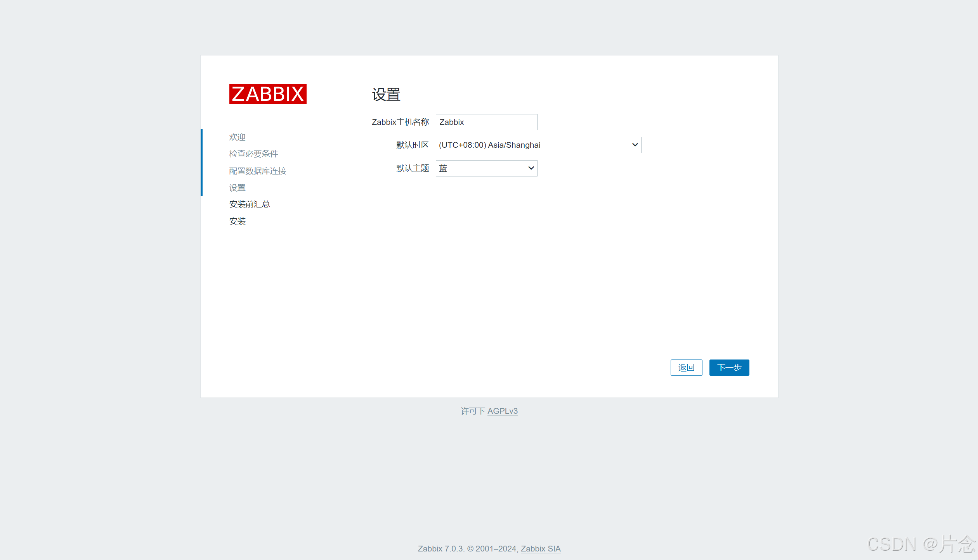Select the 安装 step in sidebar
This screenshot has height=560, width=978.
tap(237, 221)
